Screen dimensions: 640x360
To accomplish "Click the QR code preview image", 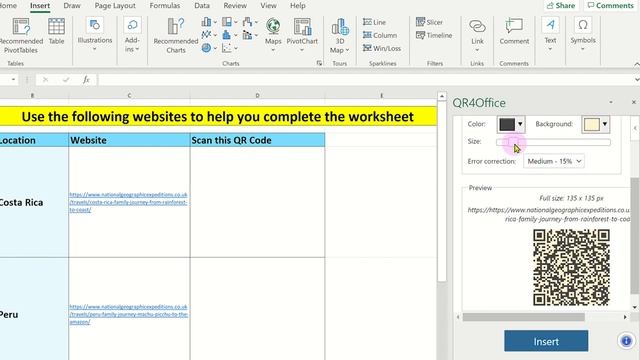I will [x=571, y=267].
